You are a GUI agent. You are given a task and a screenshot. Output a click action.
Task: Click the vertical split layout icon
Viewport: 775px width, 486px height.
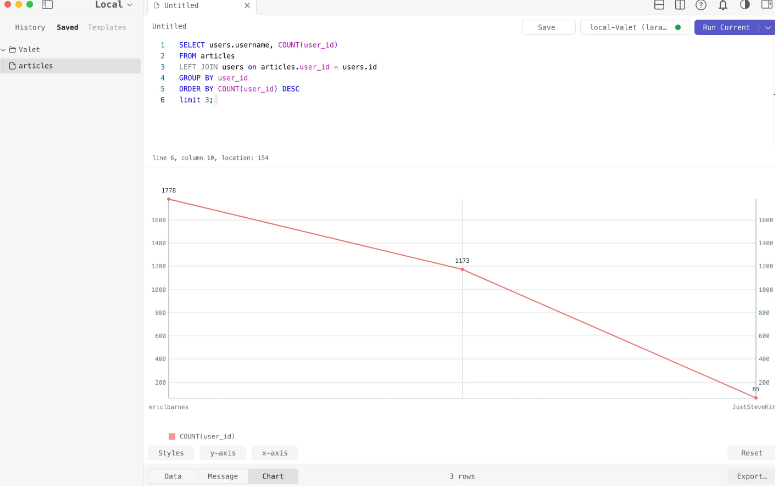coord(680,5)
